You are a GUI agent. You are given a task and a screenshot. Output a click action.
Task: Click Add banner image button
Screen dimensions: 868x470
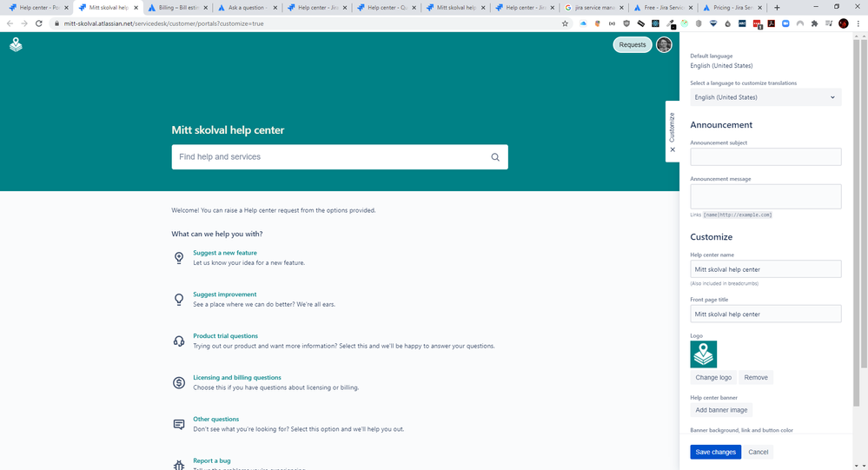pos(721,410)
